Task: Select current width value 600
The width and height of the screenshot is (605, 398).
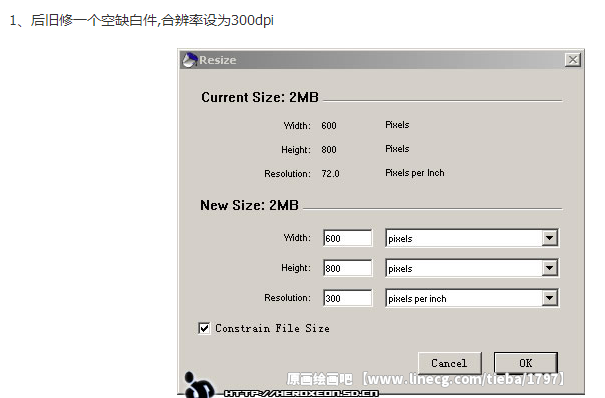Action: [329, 126]
